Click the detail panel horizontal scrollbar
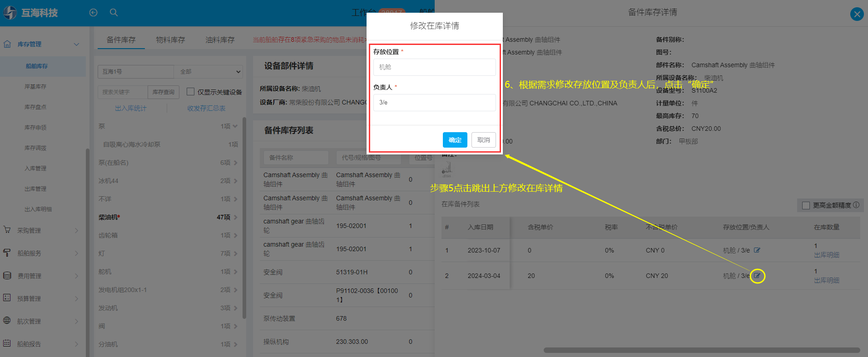Image resolution: width=868 pixels, height=357 pixels. [702, 350]
